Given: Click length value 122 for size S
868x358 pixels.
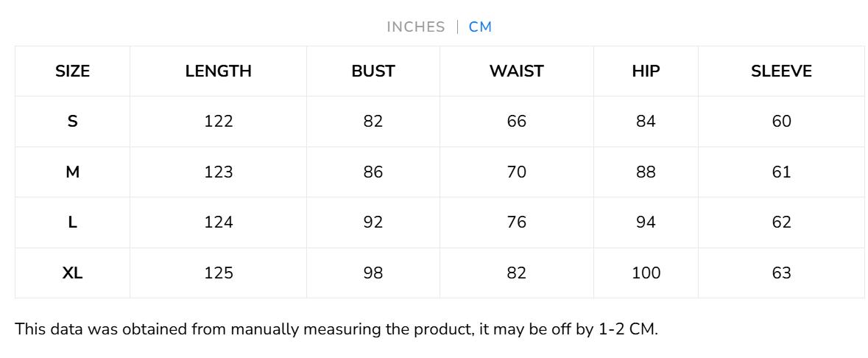Looking at the screenshot, I should (x=218, y=122).
